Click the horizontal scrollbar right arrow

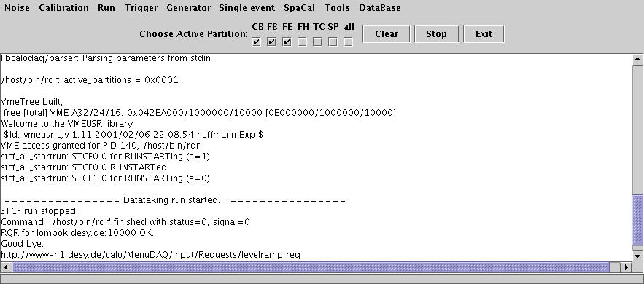626,267
